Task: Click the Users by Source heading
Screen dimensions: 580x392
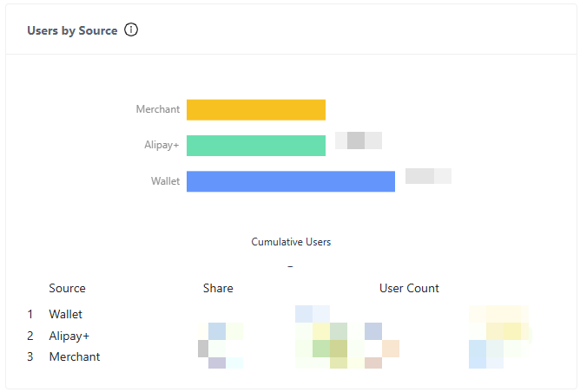Action: pyautogui.click(x=72, y=30)
